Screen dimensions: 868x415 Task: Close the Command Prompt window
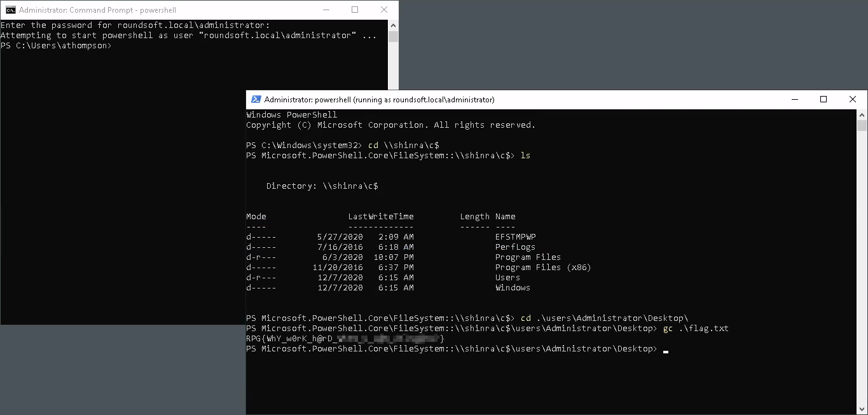384,10
